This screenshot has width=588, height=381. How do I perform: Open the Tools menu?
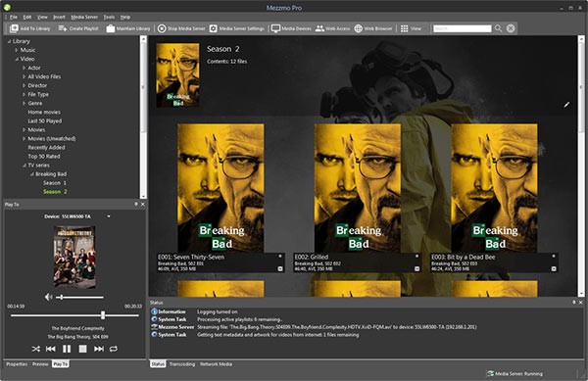pyautogui.click(x=109, y=17)
